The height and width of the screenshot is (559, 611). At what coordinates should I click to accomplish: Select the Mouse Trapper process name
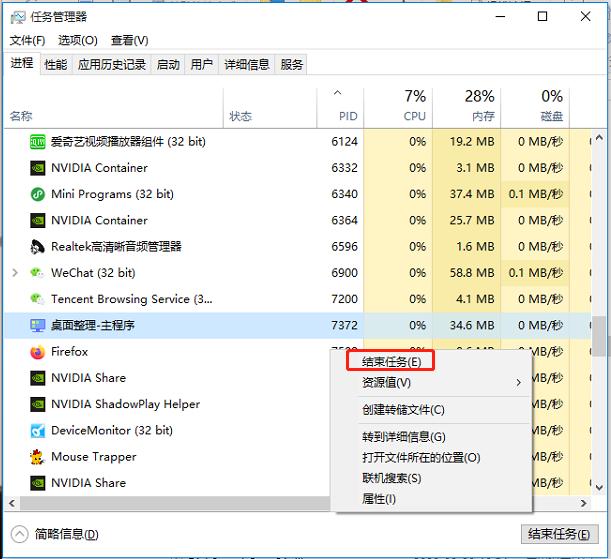pyautogui.click(x=94, y=457)
